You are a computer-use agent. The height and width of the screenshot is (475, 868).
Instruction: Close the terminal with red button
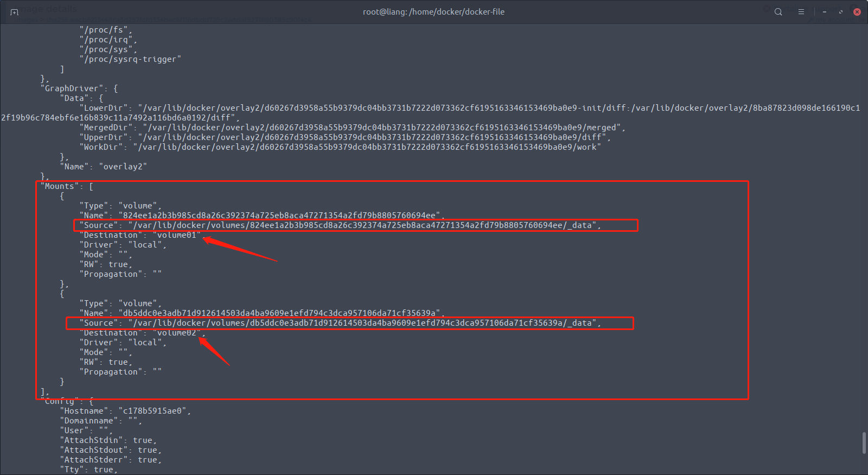coord(857,12)
